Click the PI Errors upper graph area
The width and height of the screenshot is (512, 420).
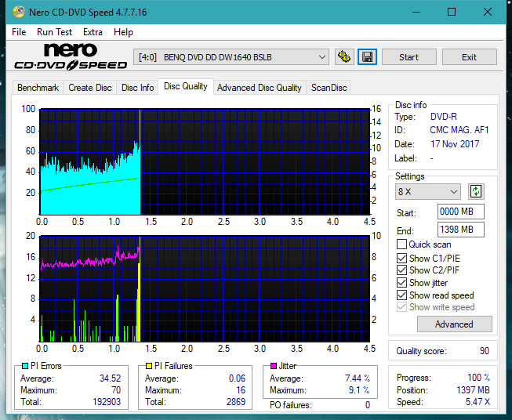[205, 162]
